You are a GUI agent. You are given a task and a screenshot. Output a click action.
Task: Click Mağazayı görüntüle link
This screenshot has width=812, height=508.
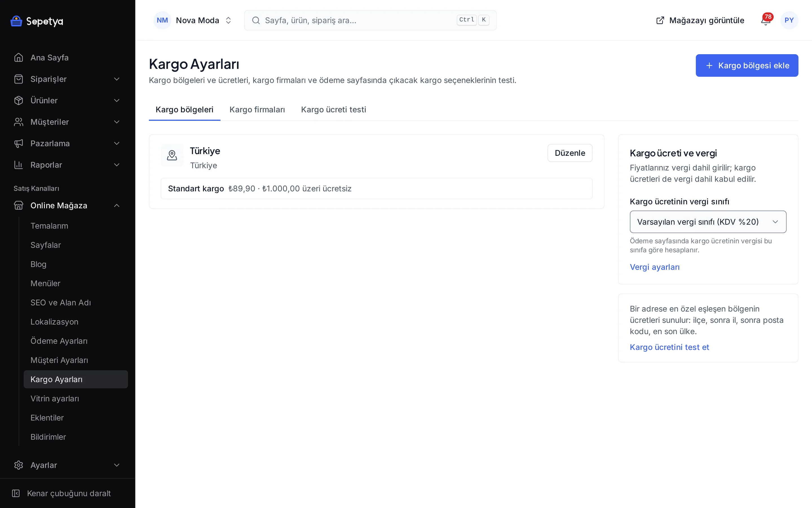700,21
